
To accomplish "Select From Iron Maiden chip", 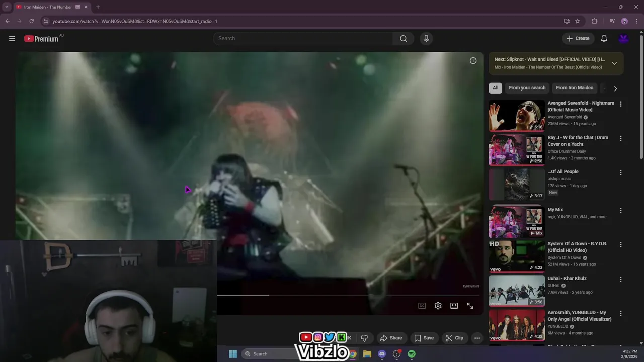I will tap(575, 88).
